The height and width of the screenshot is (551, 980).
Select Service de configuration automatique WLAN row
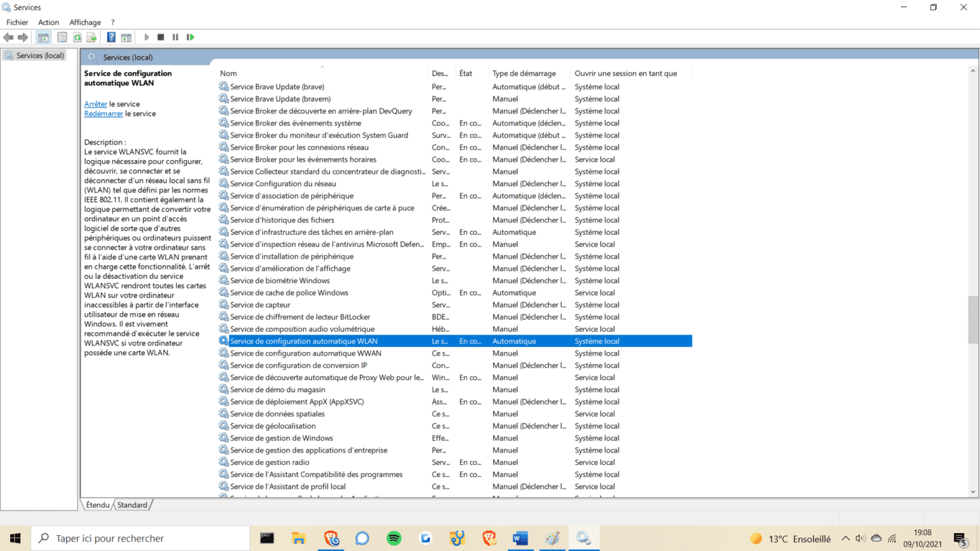tap(455, 341)
